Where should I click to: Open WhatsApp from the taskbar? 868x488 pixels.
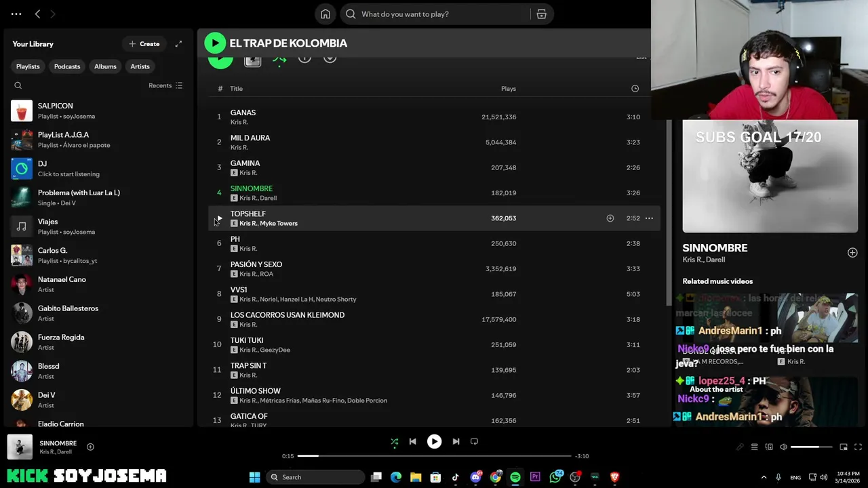pyautogui.click(x=555, y=477)
